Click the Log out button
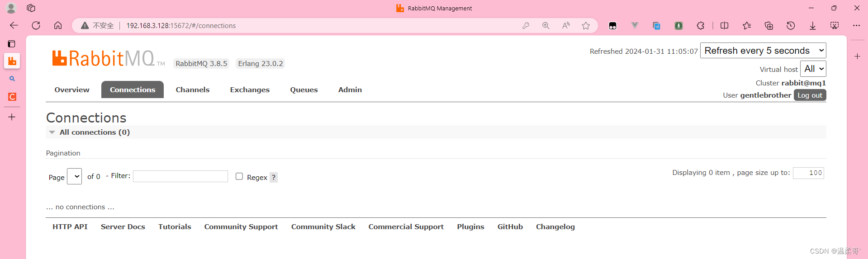The height and width of the screenshot is (259, 868). coord(810,95)
